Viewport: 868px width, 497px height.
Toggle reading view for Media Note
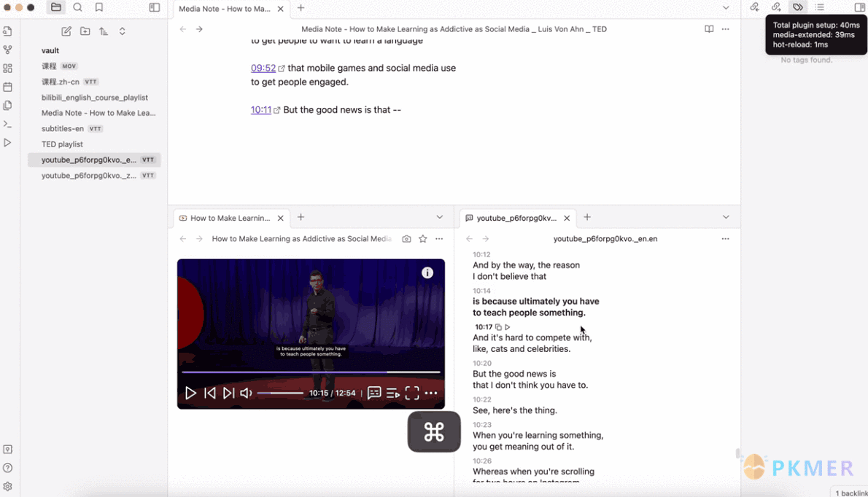point(709,28)
